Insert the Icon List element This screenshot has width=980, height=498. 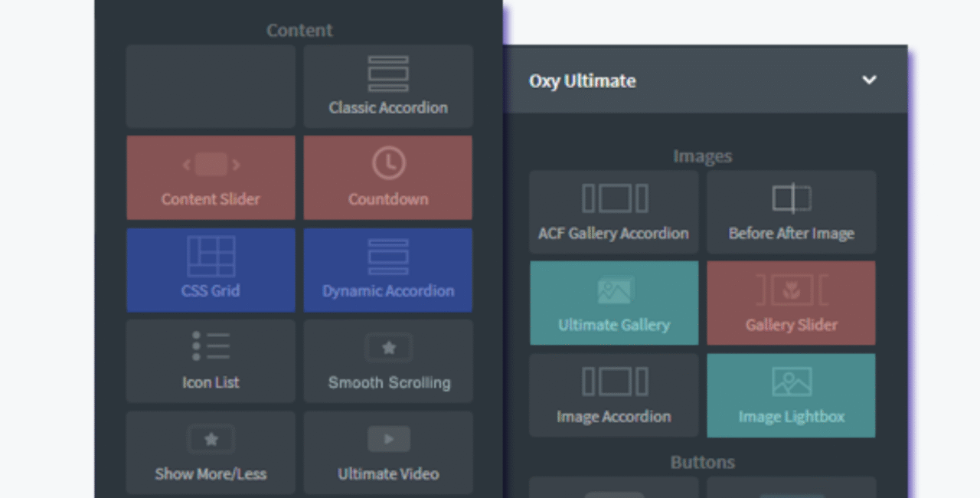pos(211,361)
